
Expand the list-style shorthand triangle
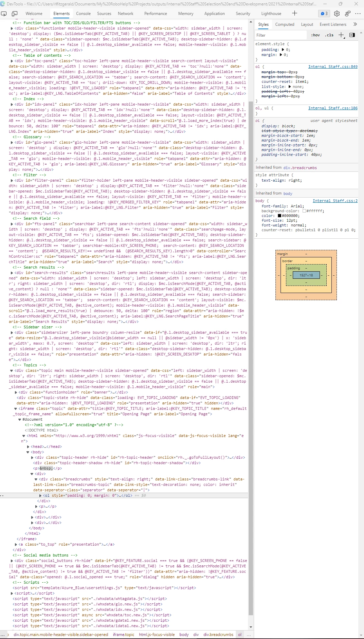tap(290, 87)
